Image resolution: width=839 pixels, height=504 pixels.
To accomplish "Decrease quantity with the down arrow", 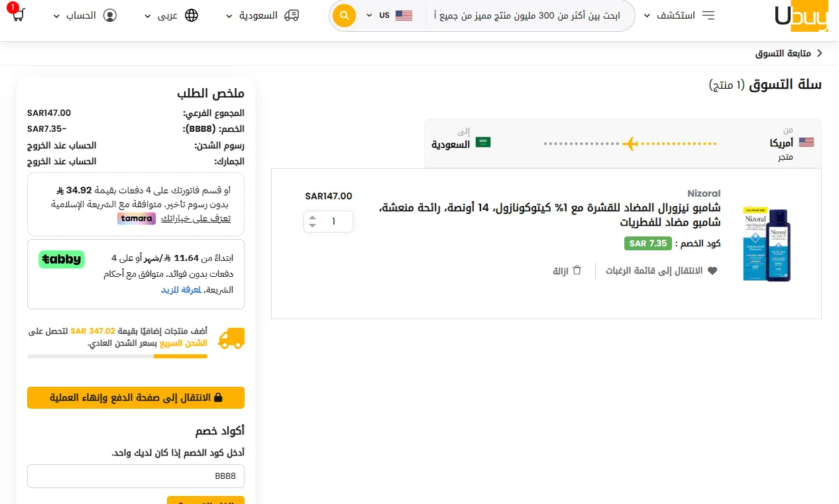I will pos(313,226).
